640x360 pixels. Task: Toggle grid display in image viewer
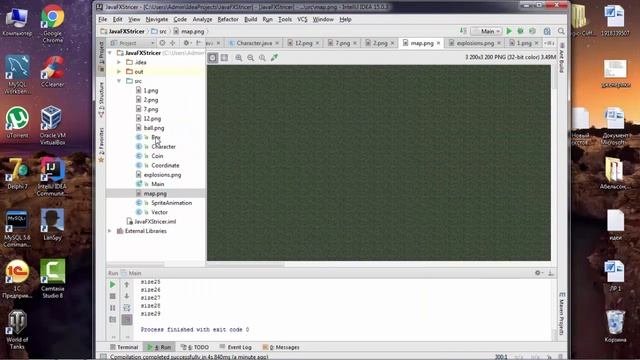coord(224,58)
